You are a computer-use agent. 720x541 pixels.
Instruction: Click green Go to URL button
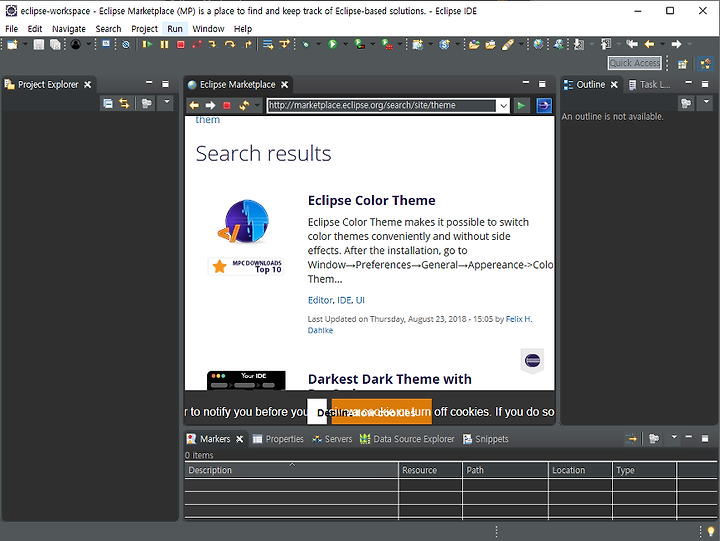click(x=521, y=106)
